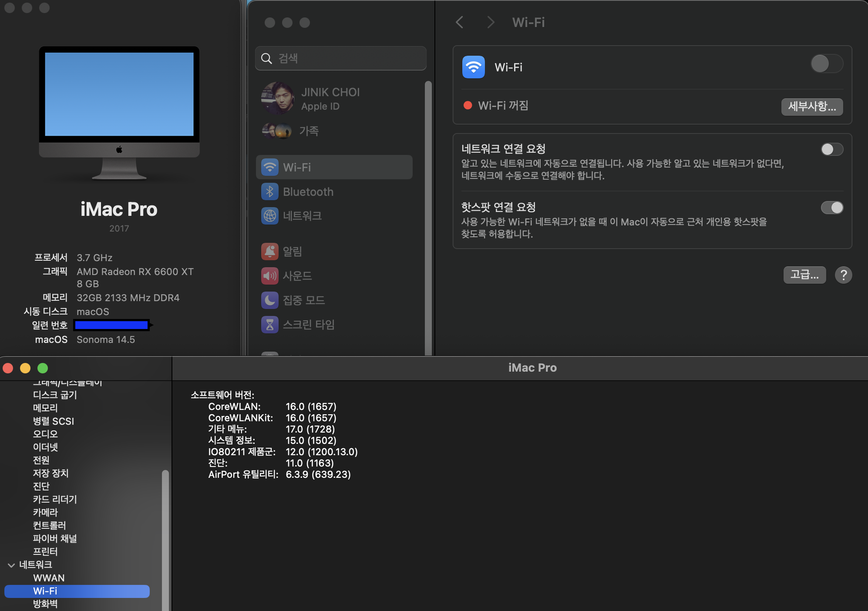Click the 사운드 speaker icon
Viewport: 868px width, 611px height.
[270, 275]
